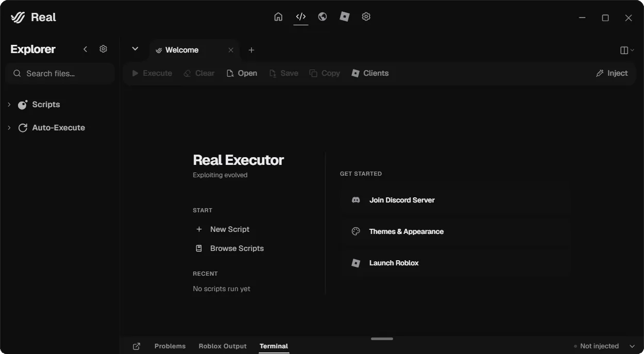Add a new tab with plus icon

(x=251, y=50)
